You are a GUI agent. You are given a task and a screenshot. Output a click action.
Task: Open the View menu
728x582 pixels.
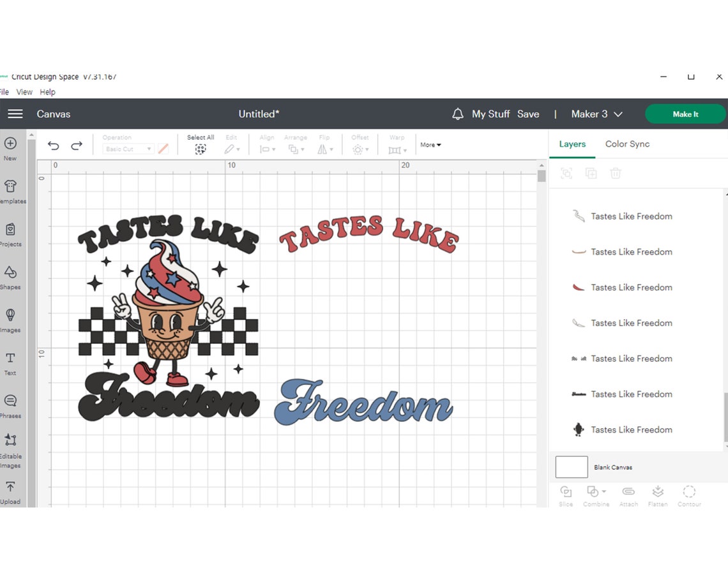(24, 91)
